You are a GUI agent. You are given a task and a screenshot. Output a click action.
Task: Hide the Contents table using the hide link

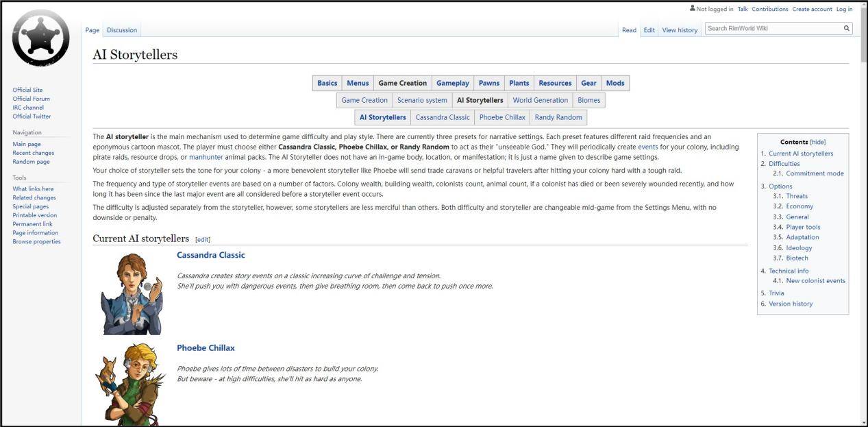click(817, 142)
